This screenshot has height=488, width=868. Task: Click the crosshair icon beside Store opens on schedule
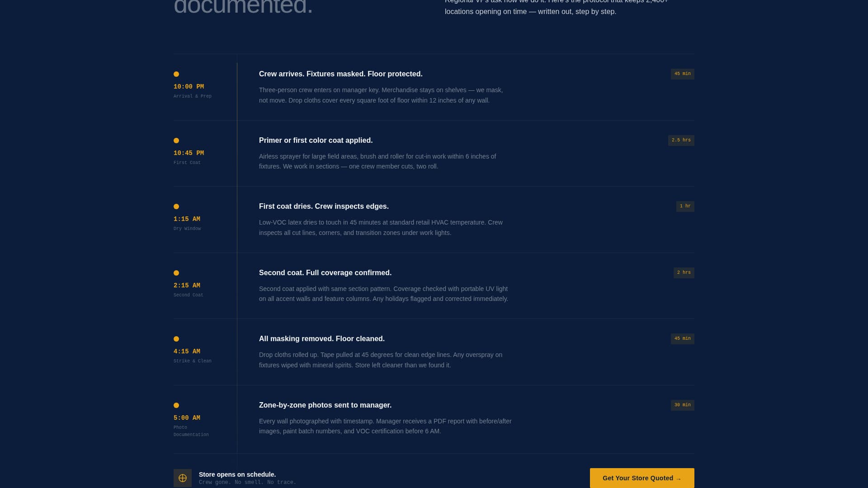(183, 478)
